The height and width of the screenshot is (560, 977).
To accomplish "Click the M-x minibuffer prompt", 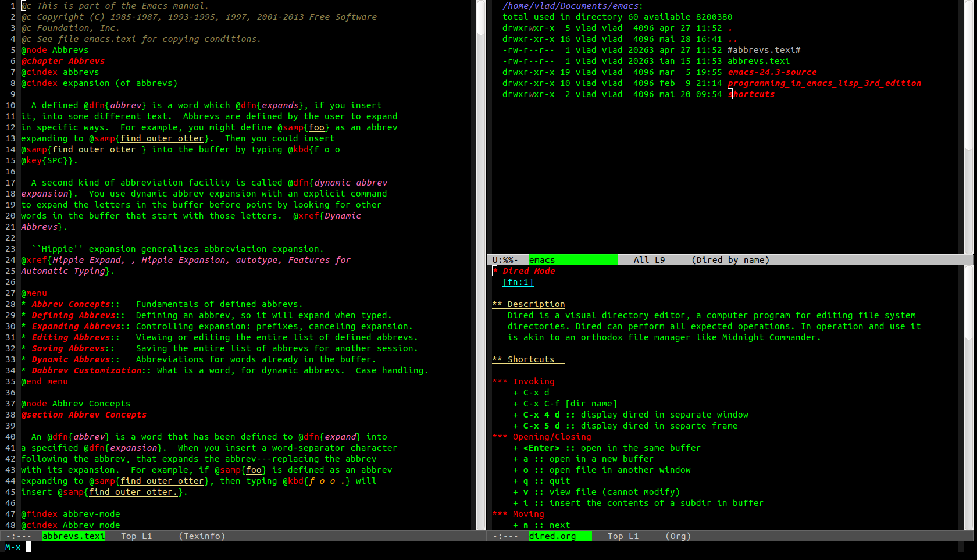I will point(13,547).
